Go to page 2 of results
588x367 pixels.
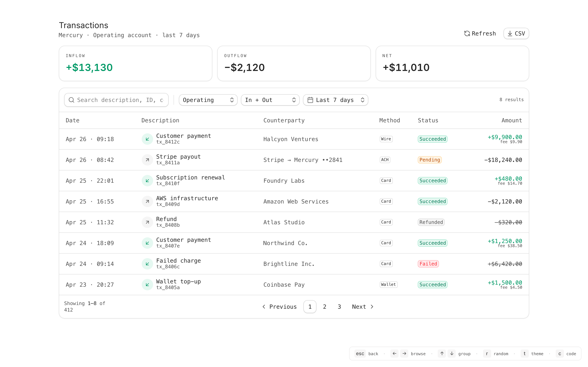pyautogui.click(x=324, y=307)
